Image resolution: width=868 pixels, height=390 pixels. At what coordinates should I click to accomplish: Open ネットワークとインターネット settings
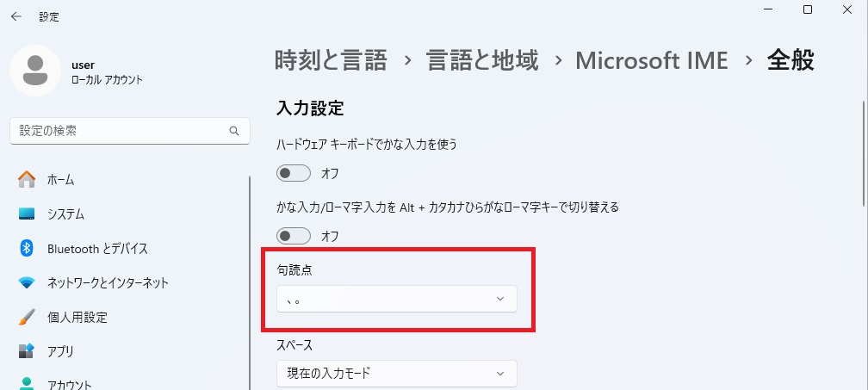[x=108, y=283]
